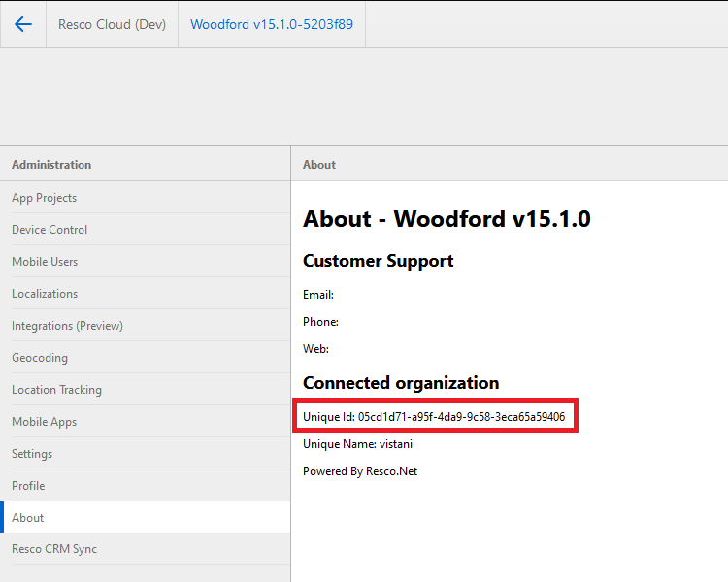Open Location Tracking section

56,390
